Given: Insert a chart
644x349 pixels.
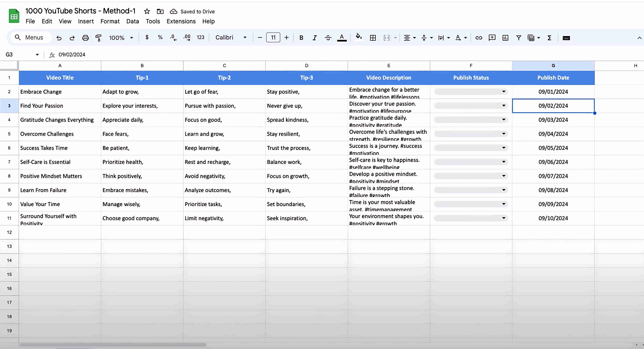Looking at the screenshot, I should [x=505, y=38].
